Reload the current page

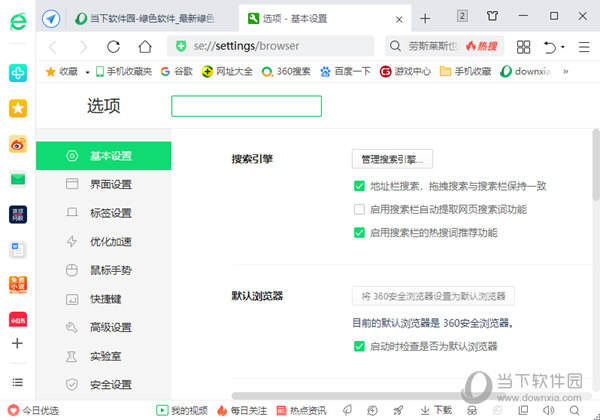[113, 47]
